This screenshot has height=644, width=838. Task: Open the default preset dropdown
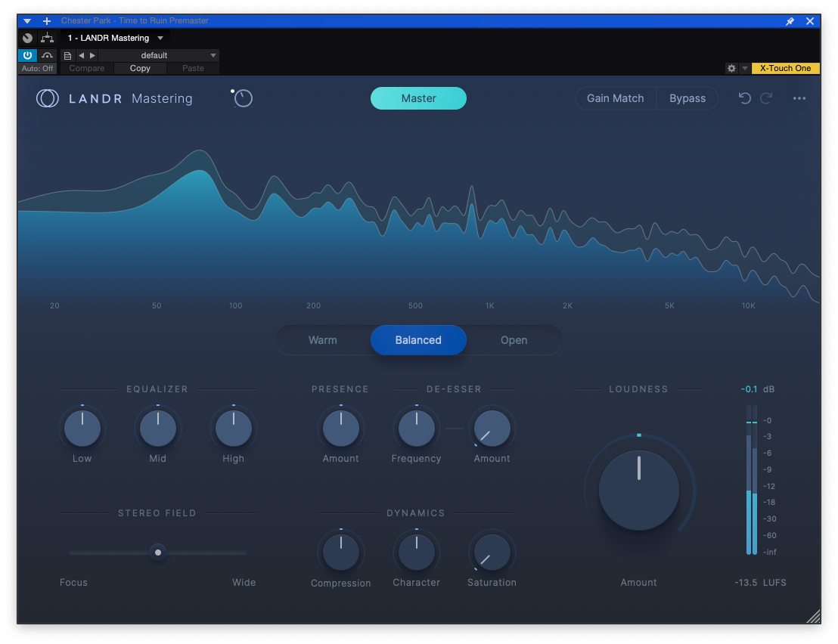tap(159, 55)
